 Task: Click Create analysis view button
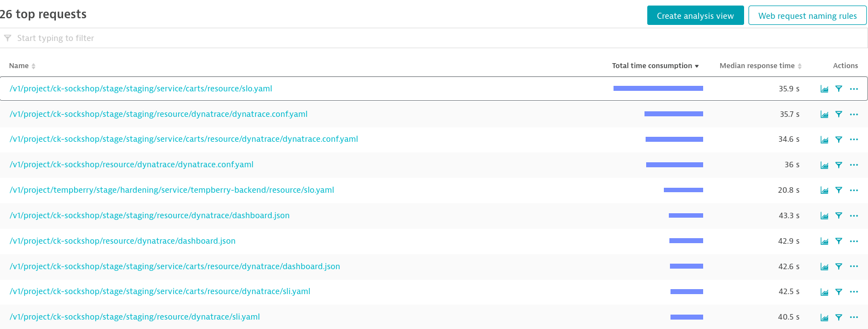695,16
